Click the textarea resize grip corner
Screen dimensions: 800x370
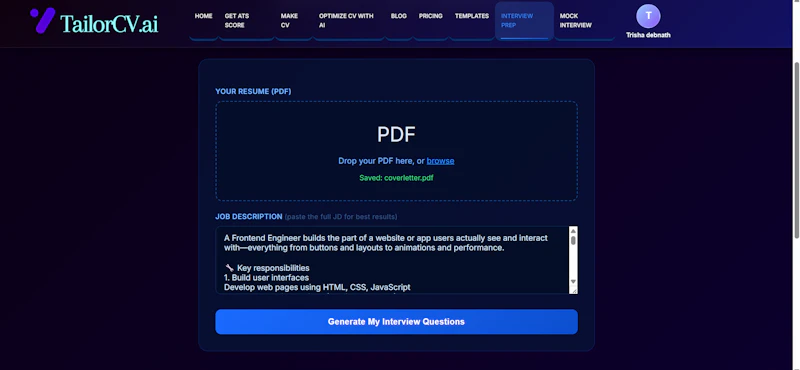point(574,290)
